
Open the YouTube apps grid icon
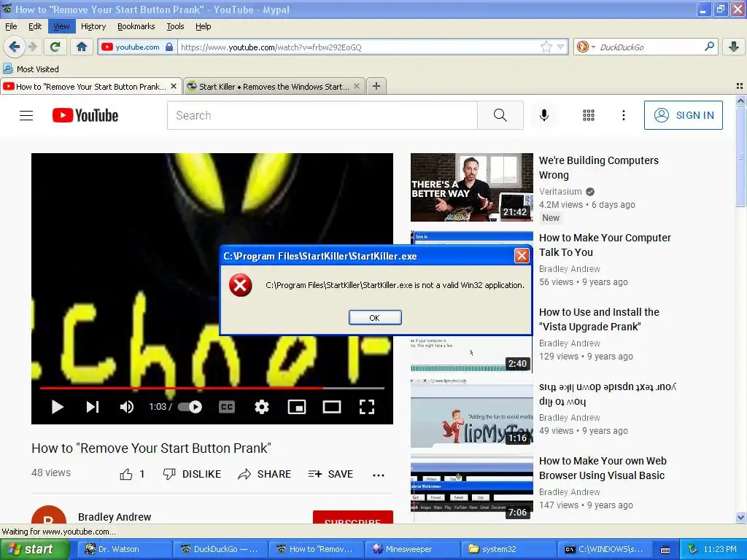point(589,115)
